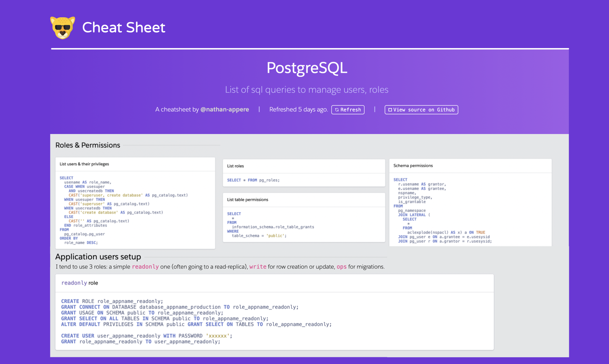Click the 'GRANT USAGE ON SCHEMA public' line
Viewport: 609px width, 364px height.
(x=142, y=313)
